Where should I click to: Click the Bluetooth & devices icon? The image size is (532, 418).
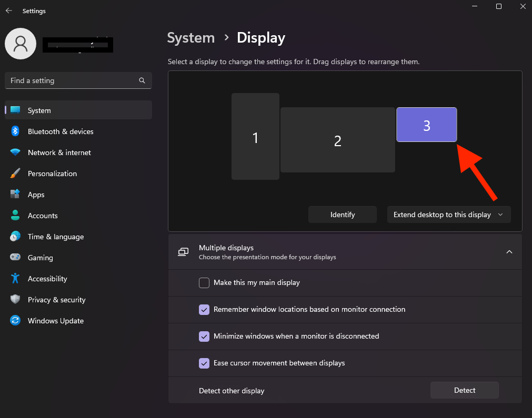(15, 131)
